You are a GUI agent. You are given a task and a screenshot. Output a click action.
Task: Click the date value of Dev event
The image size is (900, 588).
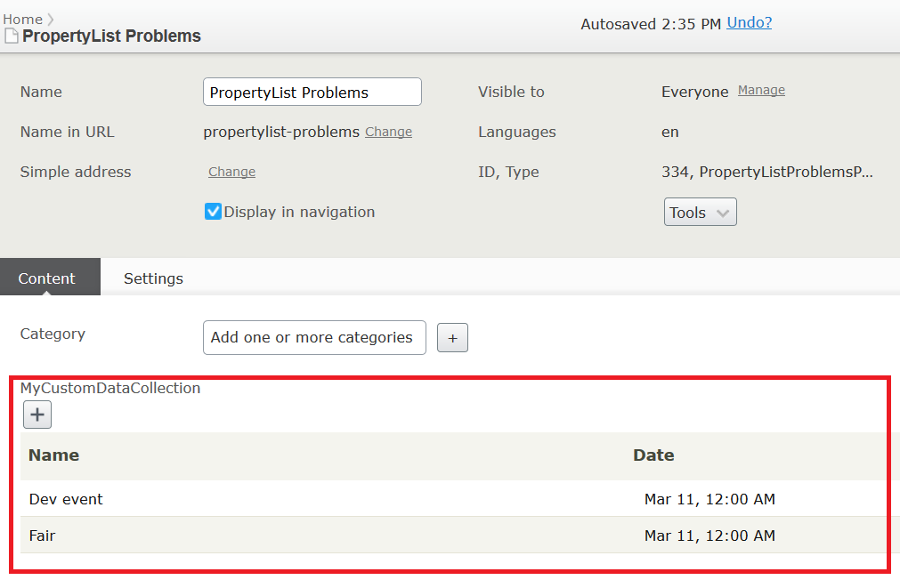(x=709, y=499)
